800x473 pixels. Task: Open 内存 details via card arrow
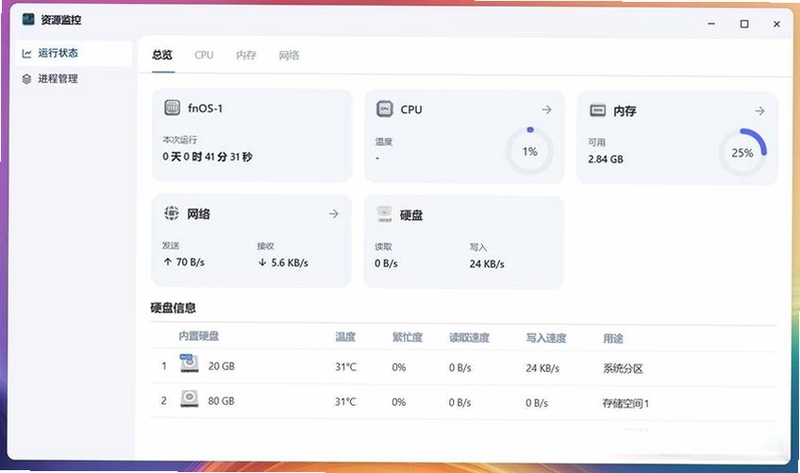coord(760,111)
